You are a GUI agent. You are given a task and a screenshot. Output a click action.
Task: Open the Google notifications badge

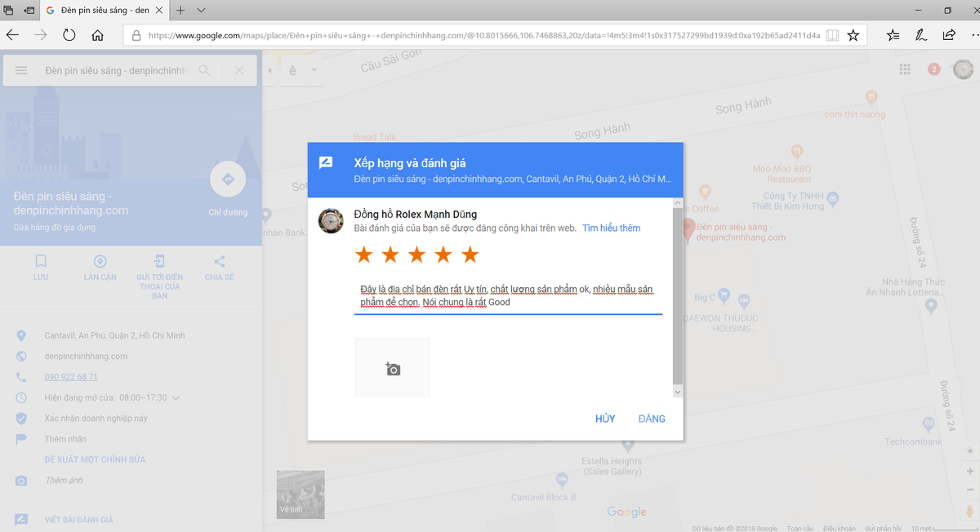pos(934,70)
